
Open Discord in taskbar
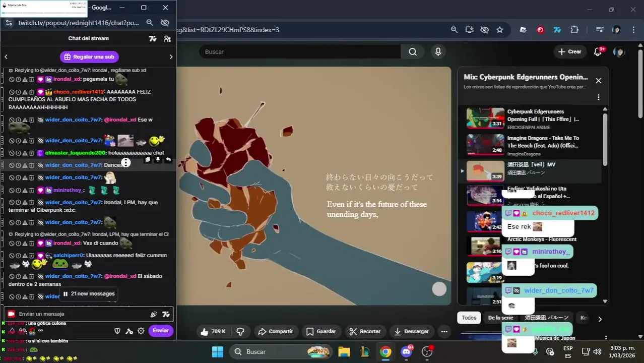406,351
